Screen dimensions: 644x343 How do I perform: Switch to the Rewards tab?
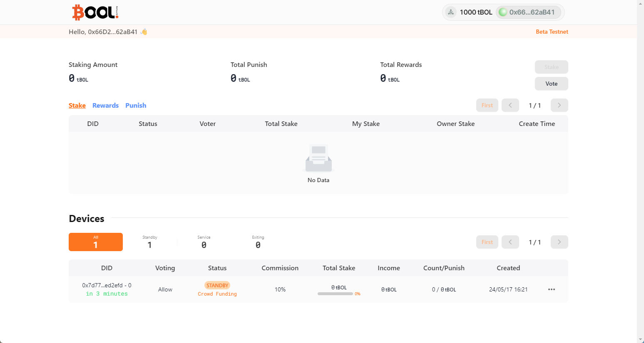105,106
